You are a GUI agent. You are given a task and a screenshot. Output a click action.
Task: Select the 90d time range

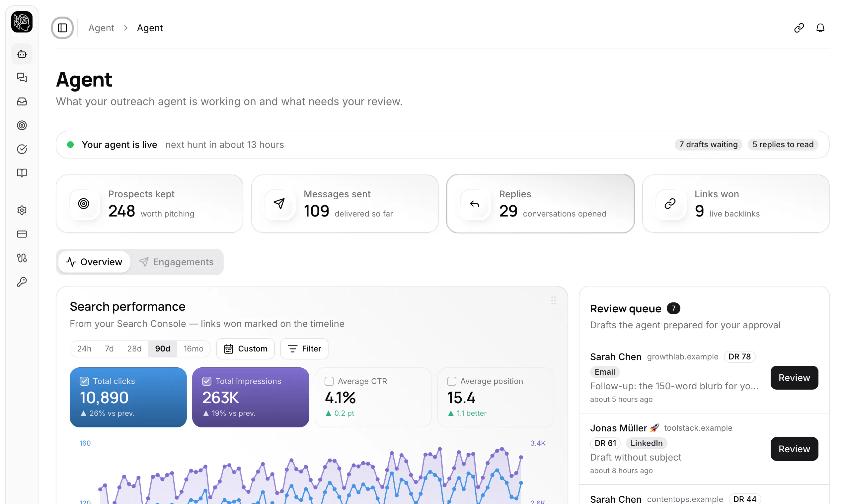163,348
